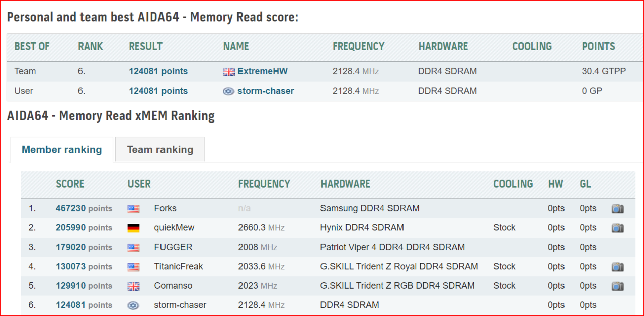Image resolution: width=644 pixels, height=316 pixels.
Task: Open camera screenshot icon for Forks entry
Action: click(x=617, y=209)
